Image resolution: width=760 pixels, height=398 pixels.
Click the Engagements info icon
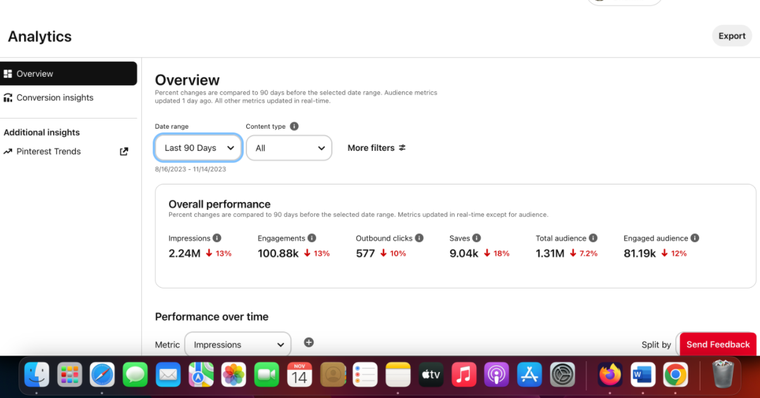click(312, 238)
